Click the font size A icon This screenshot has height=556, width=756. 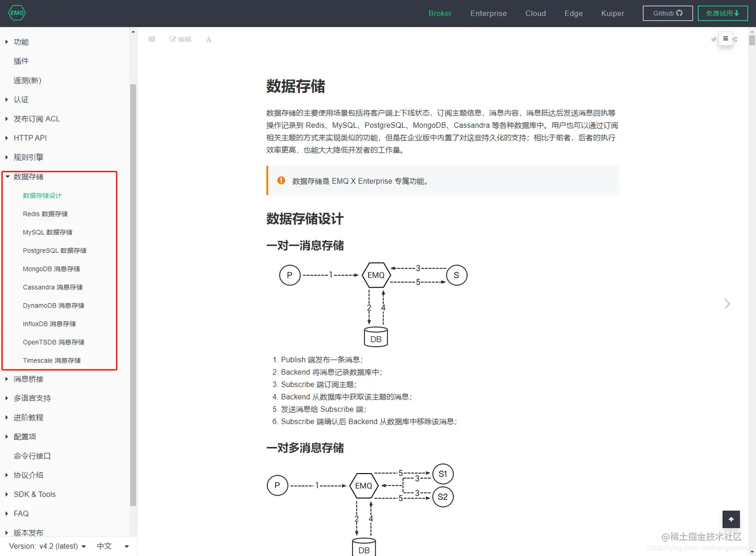(x=208, y=39)
